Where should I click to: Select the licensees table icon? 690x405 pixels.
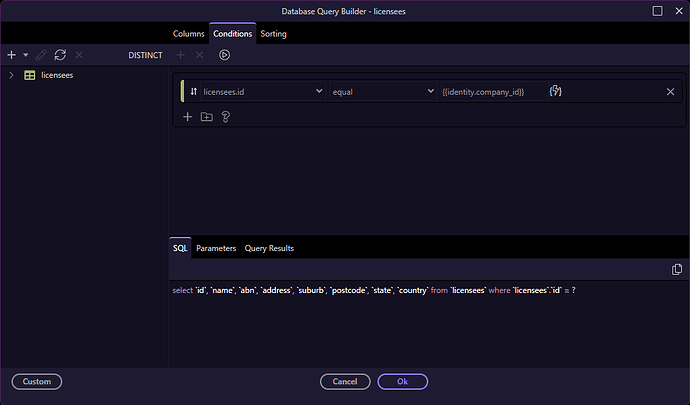tap(30, 75)
